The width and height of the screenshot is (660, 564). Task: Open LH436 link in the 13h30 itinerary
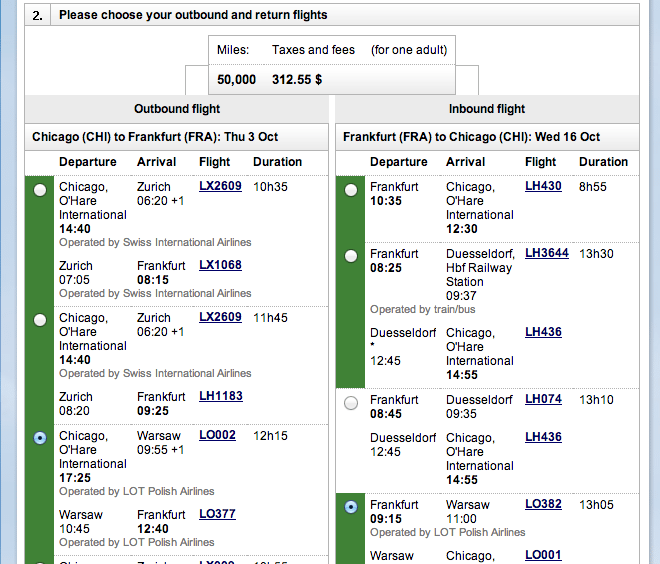click(x=543, y=332)
